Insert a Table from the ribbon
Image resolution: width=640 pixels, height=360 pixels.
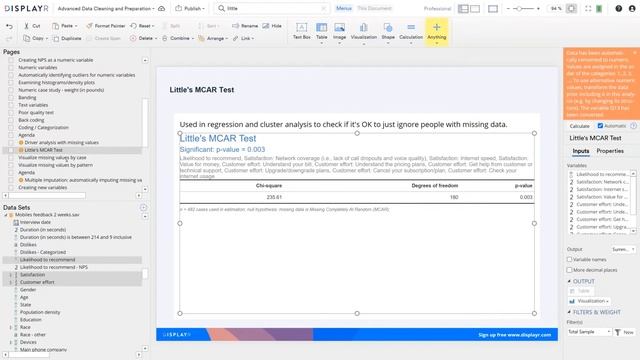(x=322, y=31)
